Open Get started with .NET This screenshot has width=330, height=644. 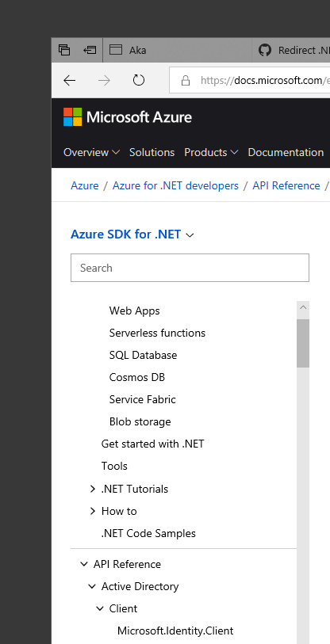pyautogui.click(x=152, y=444)
